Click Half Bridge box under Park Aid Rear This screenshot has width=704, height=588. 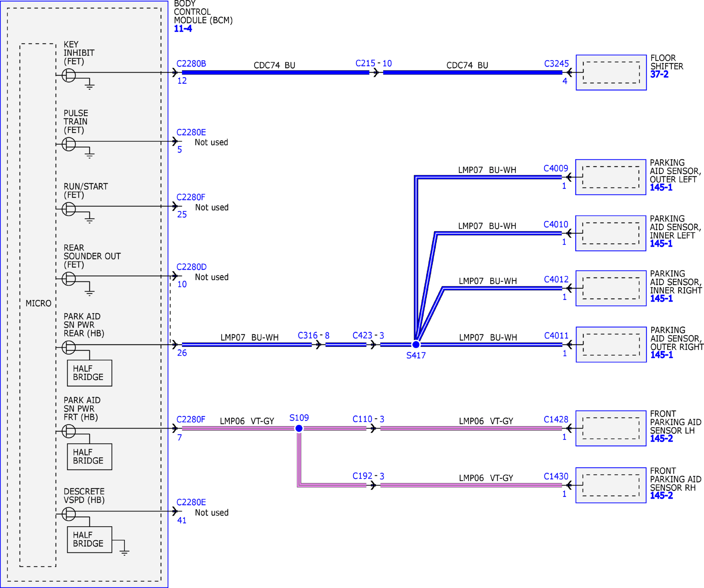90,373
